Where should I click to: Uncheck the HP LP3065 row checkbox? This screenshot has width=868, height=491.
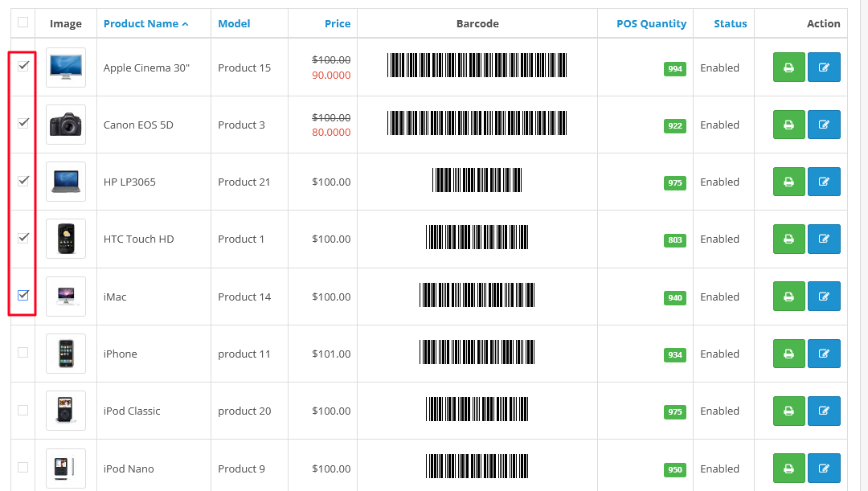[23, 181]
